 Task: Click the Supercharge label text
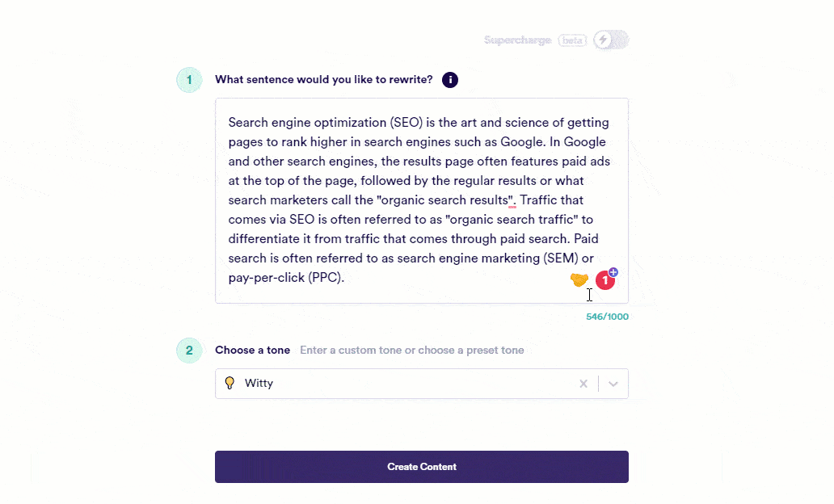tap(517, 40)
